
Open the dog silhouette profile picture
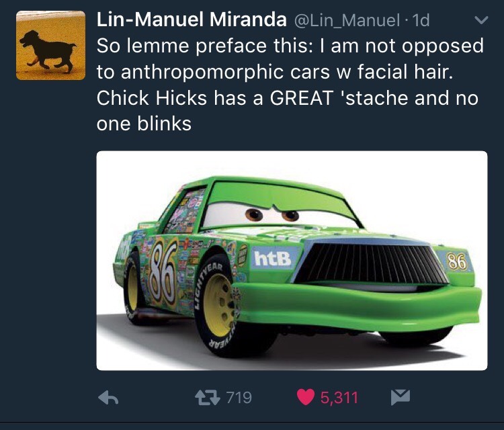coord(51,45)
